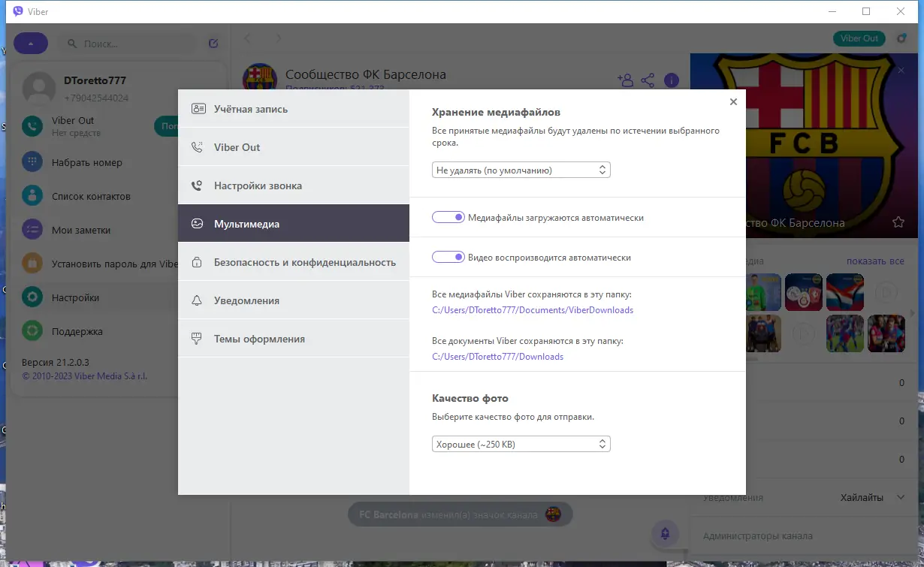Open Настройки gear icon in side menu
This screenshot has height=567, width=924.
pyautogui.click(x=32, y=297)
